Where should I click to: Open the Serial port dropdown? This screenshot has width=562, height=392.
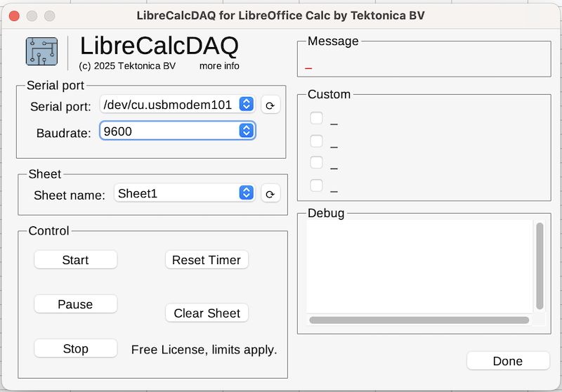[x=178, y=104]
